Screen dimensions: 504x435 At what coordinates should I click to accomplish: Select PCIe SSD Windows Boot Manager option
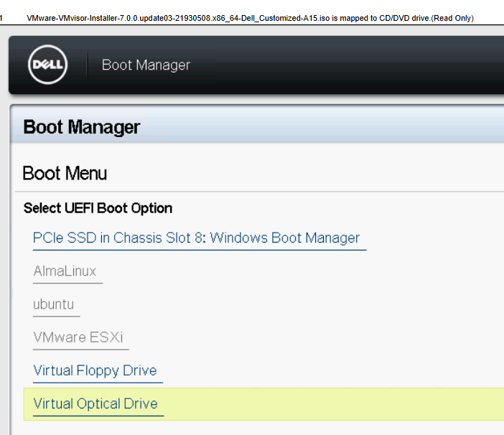tap(196, 238)
